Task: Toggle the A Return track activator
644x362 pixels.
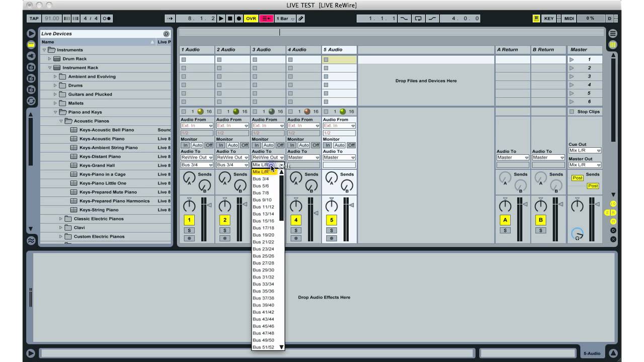Action: click(505, 220)
